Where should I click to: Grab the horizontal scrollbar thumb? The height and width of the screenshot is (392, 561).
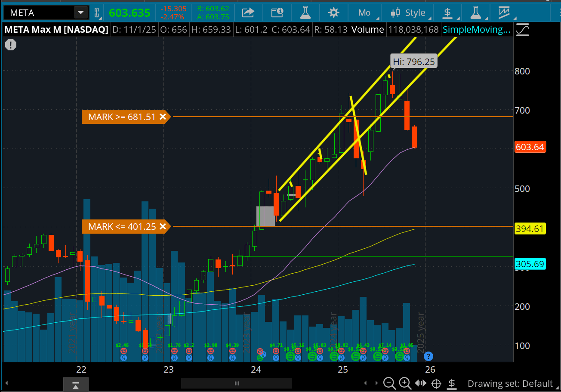tap(236, 383)
